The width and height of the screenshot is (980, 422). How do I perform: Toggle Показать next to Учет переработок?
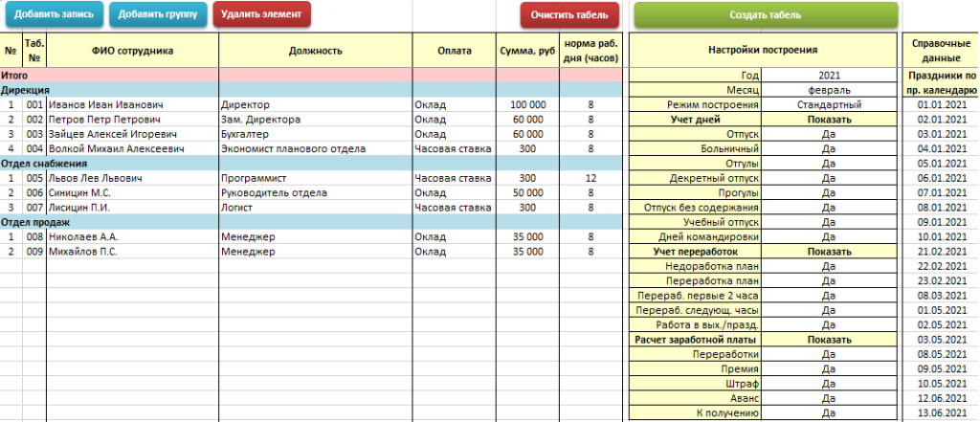(830, 252)
